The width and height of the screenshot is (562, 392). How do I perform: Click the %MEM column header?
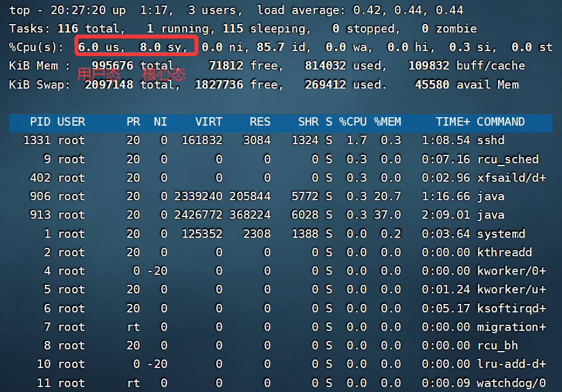click(387, 122)
